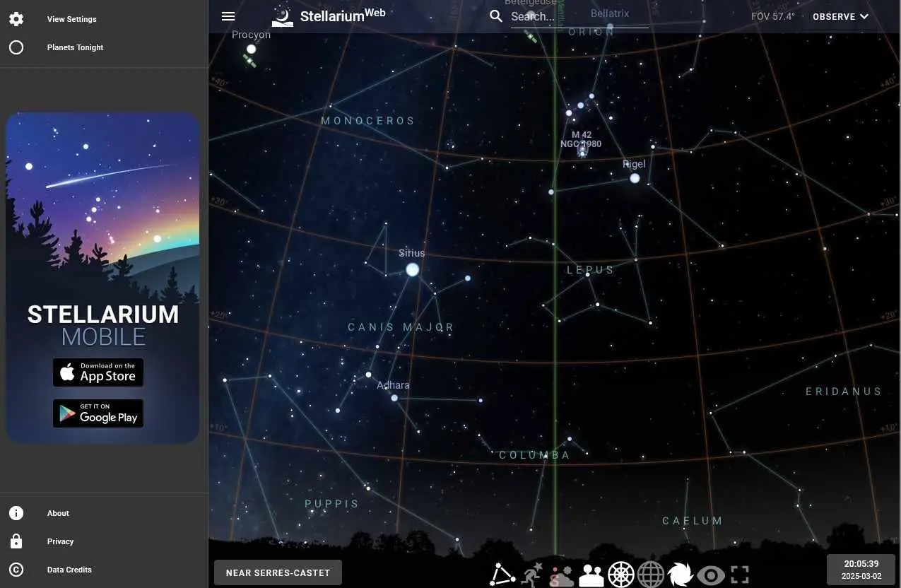This screenshot has width=901, height=588.
Task: Toggle night mode eye icon
Action: [x=711, y=575]
